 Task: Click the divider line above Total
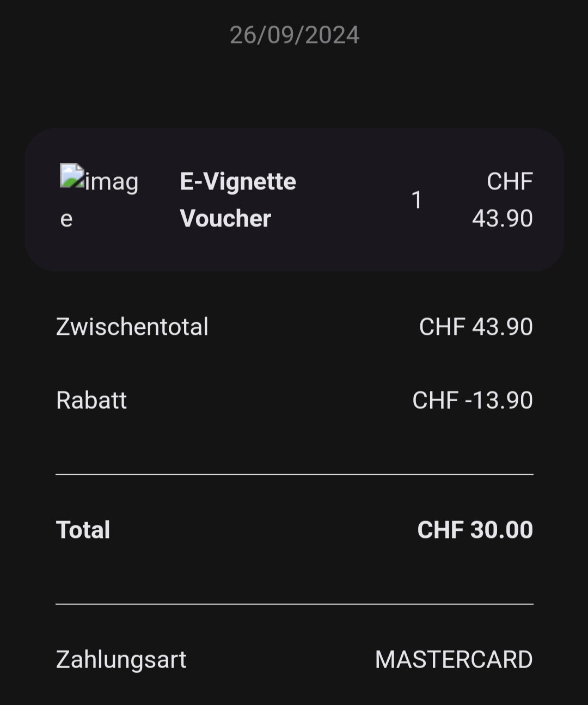pos(294,474)
